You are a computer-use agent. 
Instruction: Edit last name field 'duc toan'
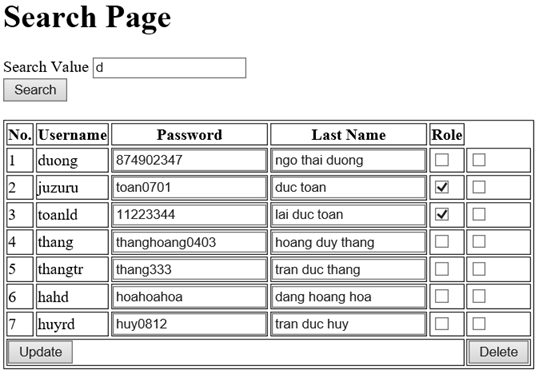(349, 188)
